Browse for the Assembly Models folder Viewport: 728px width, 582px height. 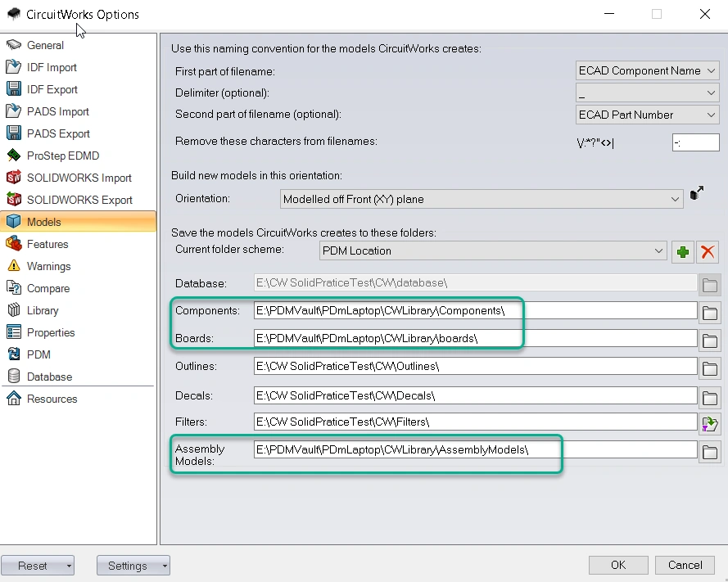pyautogui.click(x=710, y=451)
